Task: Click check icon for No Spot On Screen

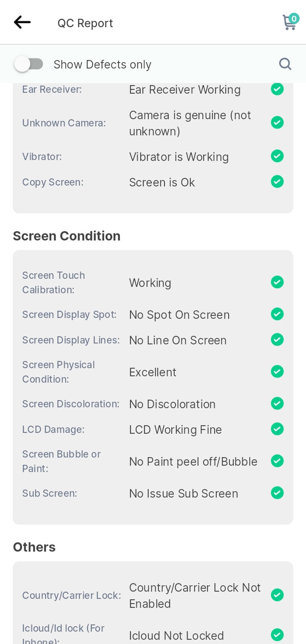Action: pyautogui.click(x=277, y=314)
